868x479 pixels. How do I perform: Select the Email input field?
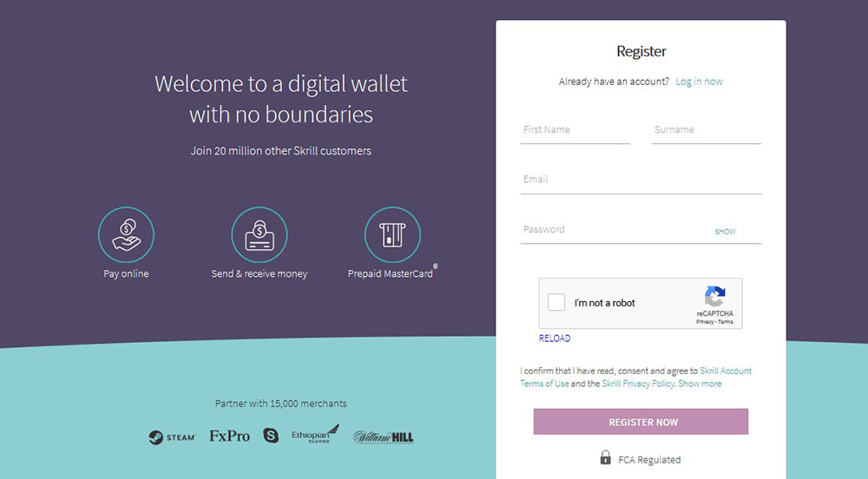pyautogui.click(x=641, y=180)
